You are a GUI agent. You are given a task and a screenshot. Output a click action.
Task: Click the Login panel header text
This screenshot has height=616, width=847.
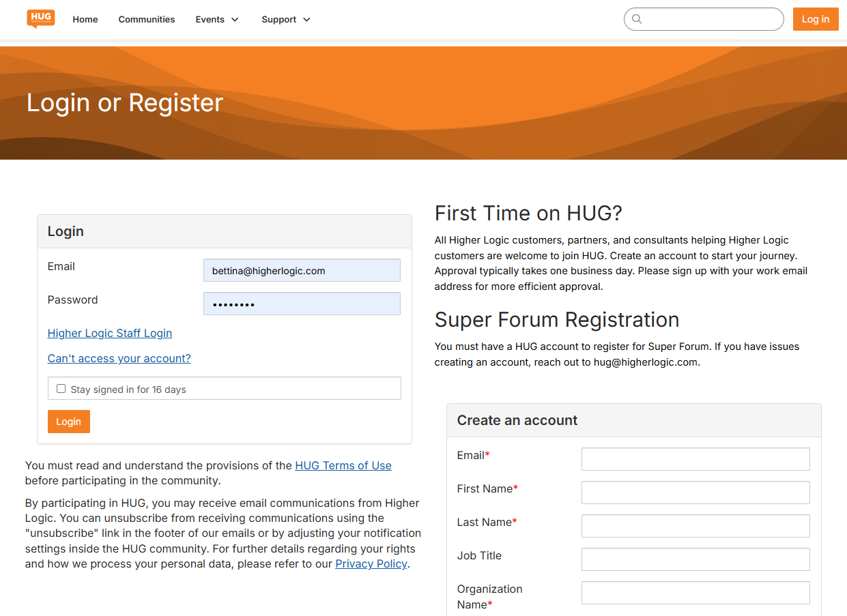(x=66, y=231)
